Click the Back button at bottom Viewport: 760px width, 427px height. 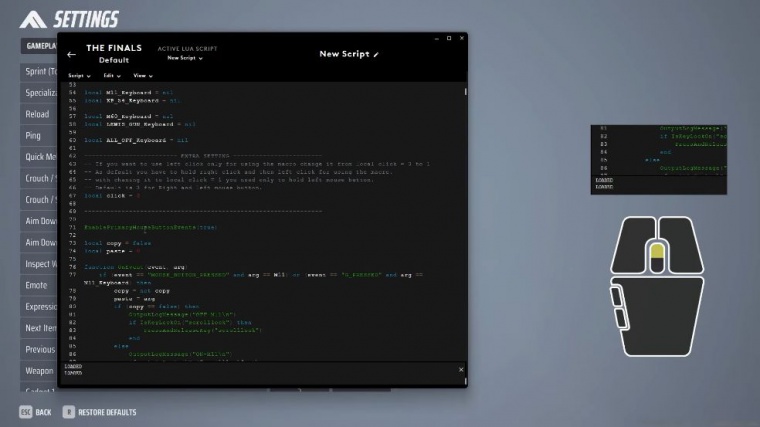36,411
